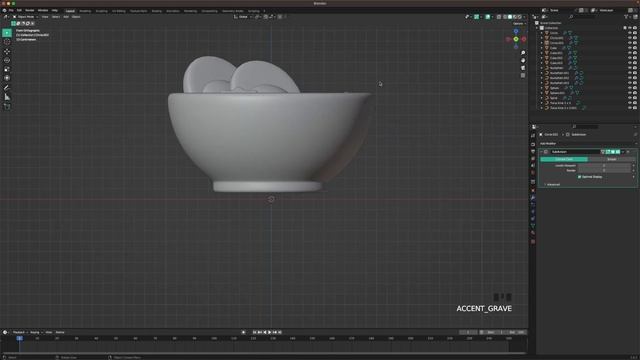Click the Levels Viewport value slider
Image resolution: width=640 pixels, height=360 pixels.
604,166
